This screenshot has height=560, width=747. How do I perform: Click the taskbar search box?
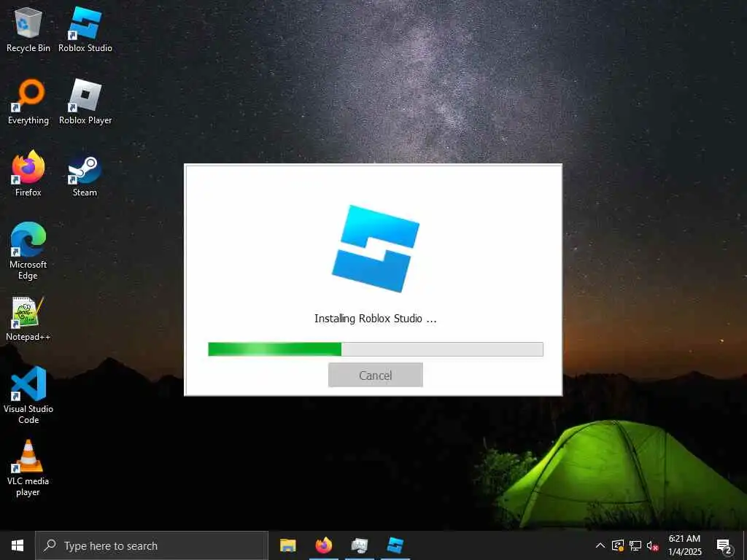[x=152, y=545]
